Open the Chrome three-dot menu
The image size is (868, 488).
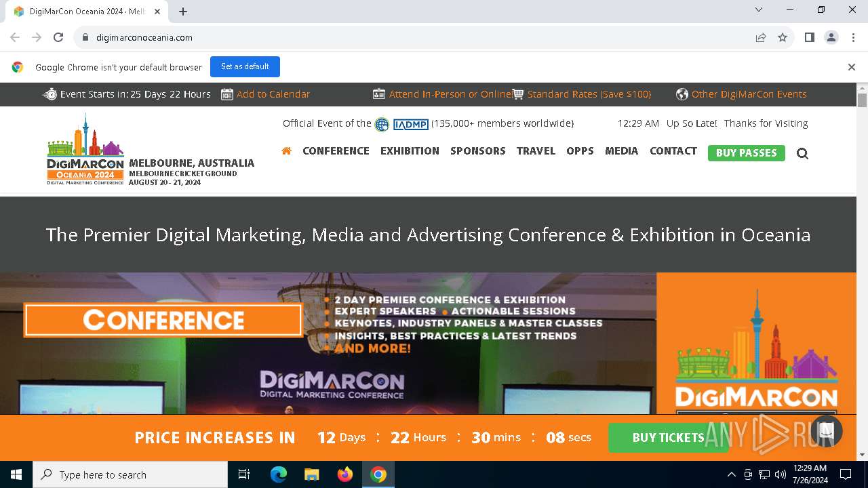(853, 37)
